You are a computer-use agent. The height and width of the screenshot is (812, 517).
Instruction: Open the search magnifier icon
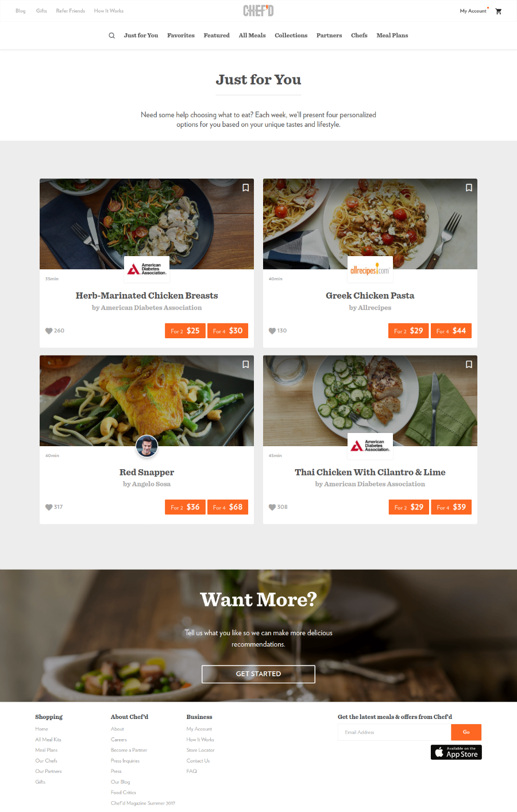[x=111, y=36]
